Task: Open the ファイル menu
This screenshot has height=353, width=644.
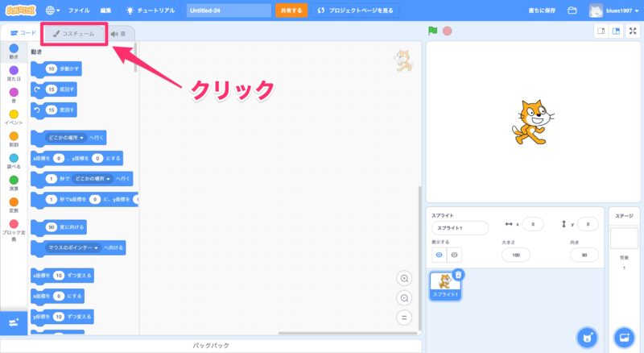Action: (x=79, y=10)
